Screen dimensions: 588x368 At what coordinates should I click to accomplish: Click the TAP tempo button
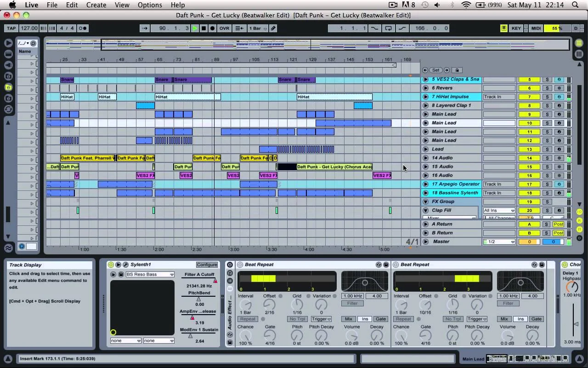point(11,28)
